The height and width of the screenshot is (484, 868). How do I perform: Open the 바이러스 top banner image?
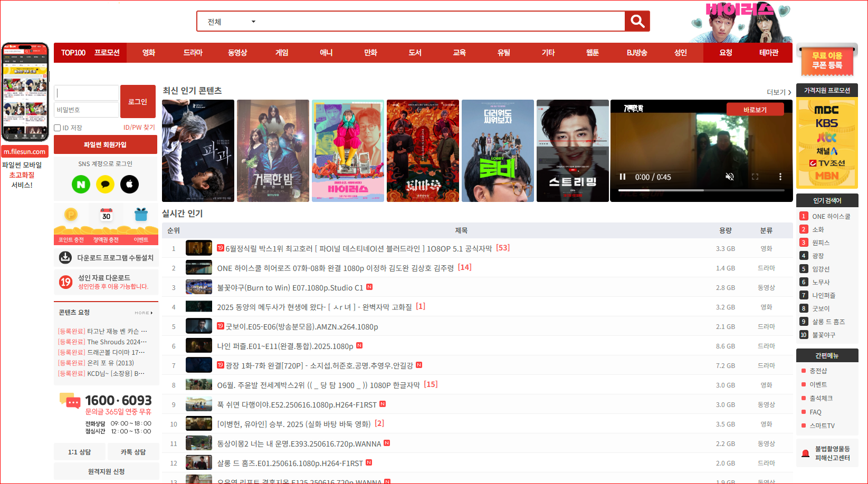point(741,22)
